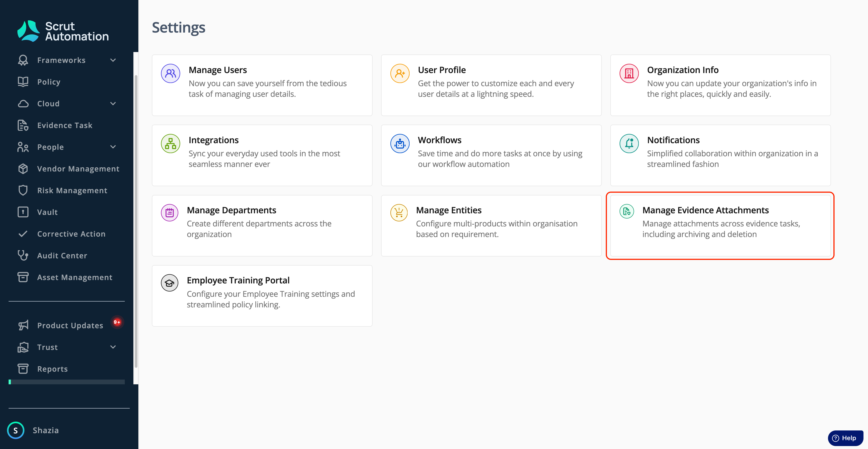This screenshot has width=868, height=449.
Task: Click the Asset Management archive icon
Action: point(23,277)
